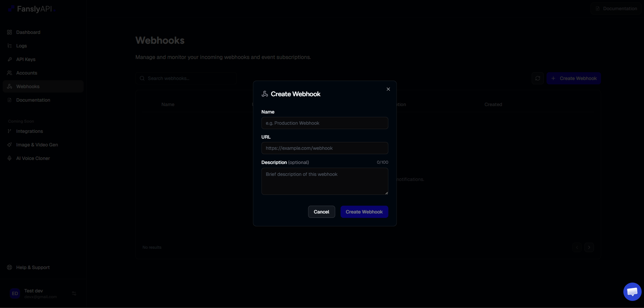644x308 pixels.
Task: Click the Logs list icon in sidebar
Action: coord(9,46)
